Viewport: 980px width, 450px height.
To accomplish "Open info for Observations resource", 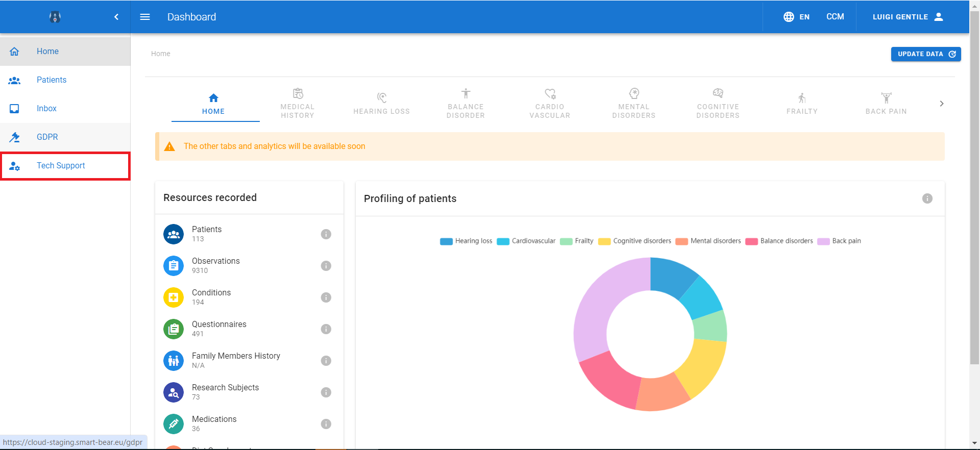I will click(x=326, y=266).
